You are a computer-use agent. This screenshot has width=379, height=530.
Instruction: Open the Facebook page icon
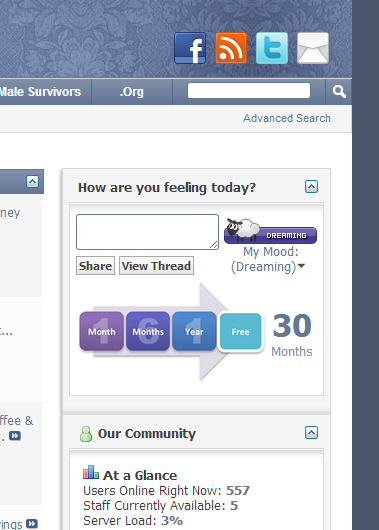tap(190, 48)
